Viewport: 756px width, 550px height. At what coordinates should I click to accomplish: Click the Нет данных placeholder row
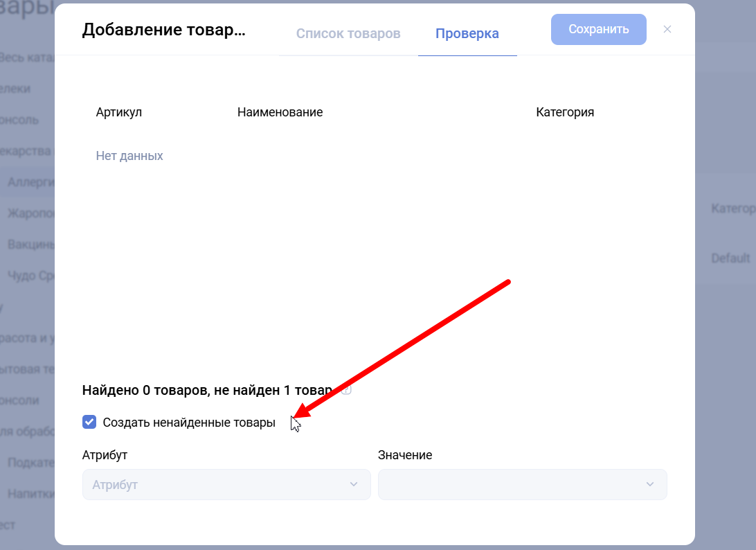click(129, 156)
